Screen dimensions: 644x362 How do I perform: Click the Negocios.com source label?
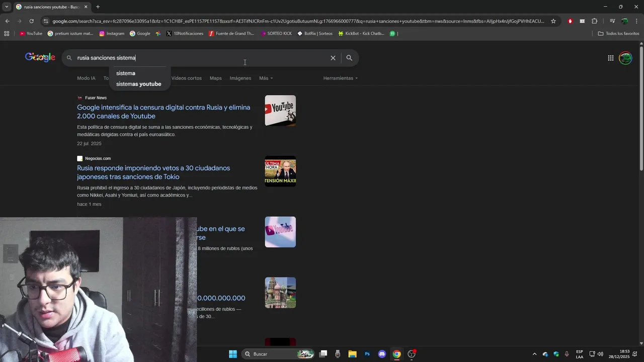click(x=98, y=159)
